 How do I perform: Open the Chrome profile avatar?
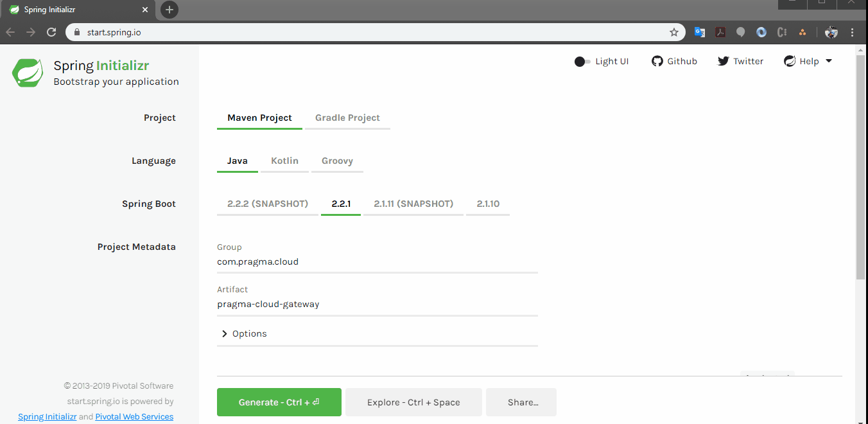831,31
